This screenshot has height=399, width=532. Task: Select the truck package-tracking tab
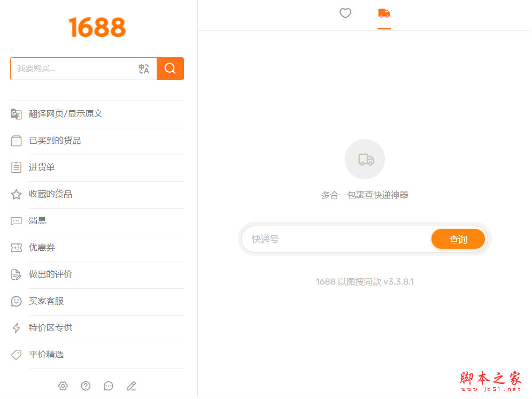[383, 13]
